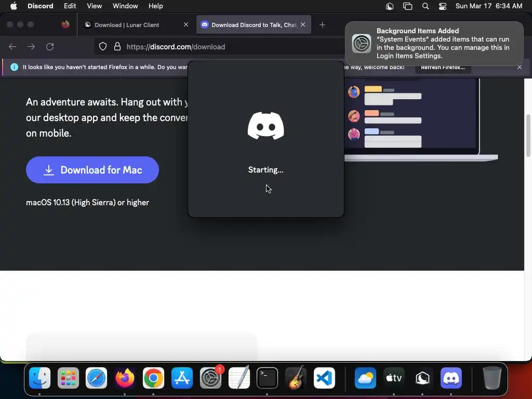The image size is (532, 399).
Task: Open Safari from the Dock
Action: [x=96, y=378]
